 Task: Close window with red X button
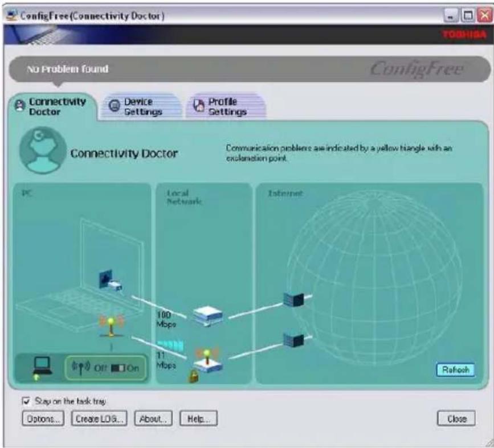tap(484, 15)
